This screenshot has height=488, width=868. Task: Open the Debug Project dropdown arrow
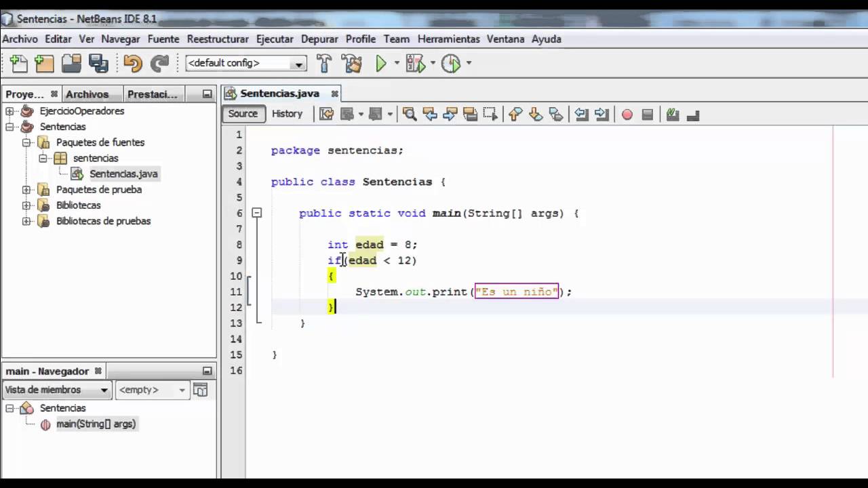[x=432, y=64]
